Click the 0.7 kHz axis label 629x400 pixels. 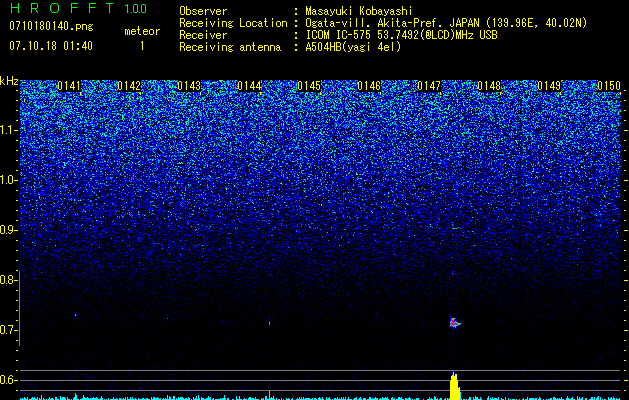[7, 330]
